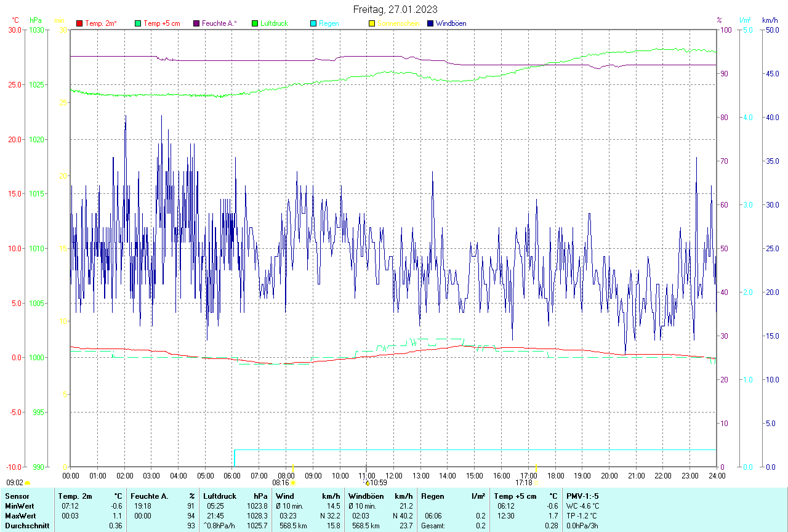
Task: Click the Feuchte A. table column header
Action: (150, 496)
